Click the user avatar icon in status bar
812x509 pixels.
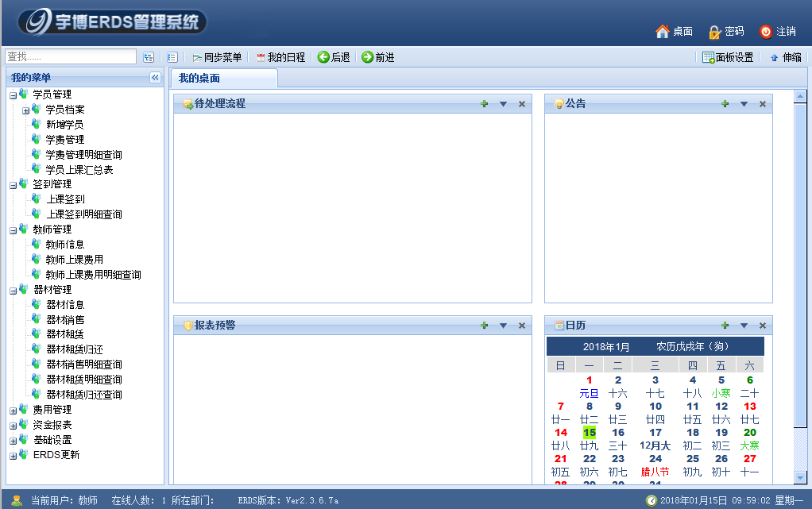[x=17, y=500]
